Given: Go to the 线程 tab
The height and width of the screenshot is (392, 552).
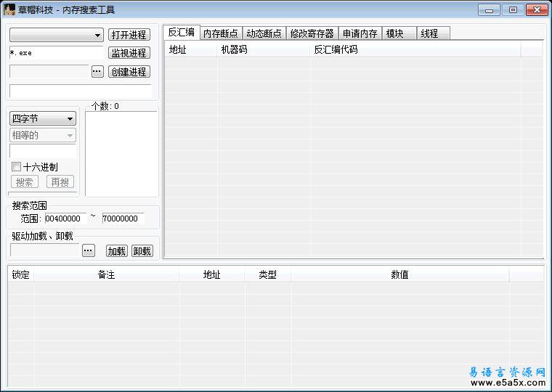Looking at the screenshot, I should click(433, 33).
